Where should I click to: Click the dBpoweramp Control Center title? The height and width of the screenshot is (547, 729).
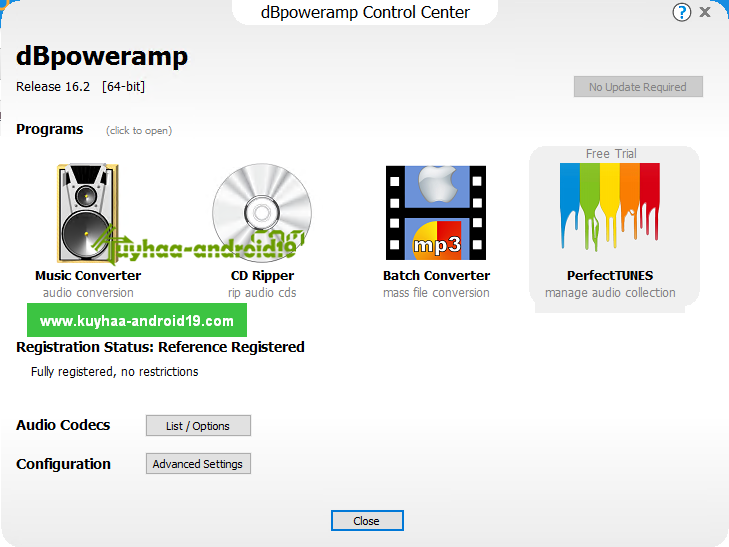click(365, 12)
